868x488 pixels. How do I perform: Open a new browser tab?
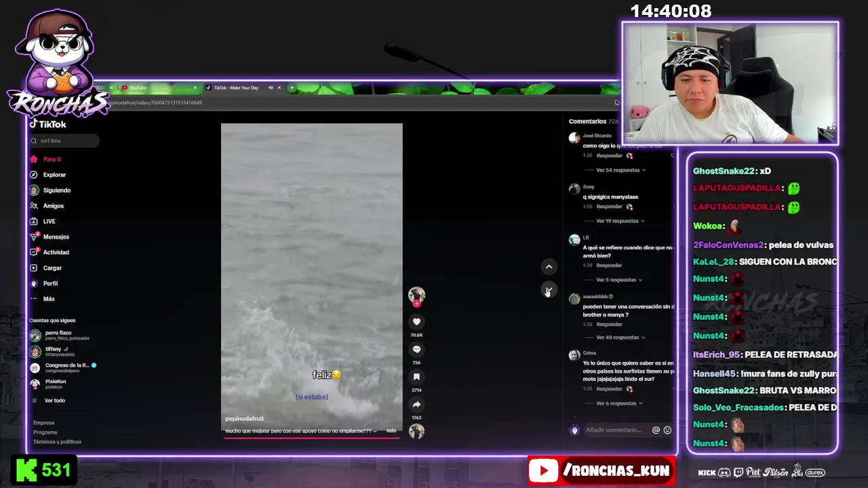tap(292, 88)
